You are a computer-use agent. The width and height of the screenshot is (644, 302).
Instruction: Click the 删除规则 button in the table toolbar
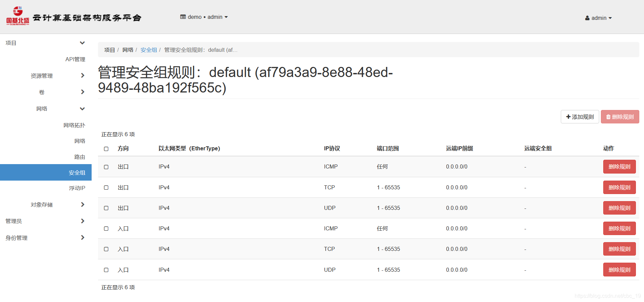pos(620,117)
